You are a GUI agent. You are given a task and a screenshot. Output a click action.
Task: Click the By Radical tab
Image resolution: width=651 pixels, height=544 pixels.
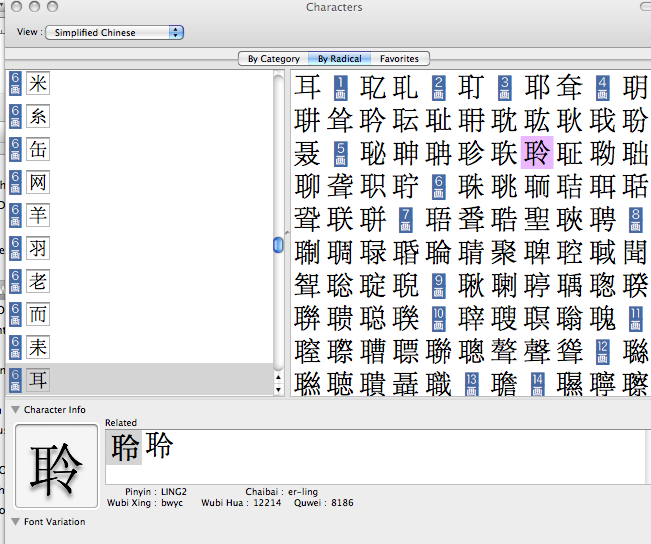pos(340,59)
